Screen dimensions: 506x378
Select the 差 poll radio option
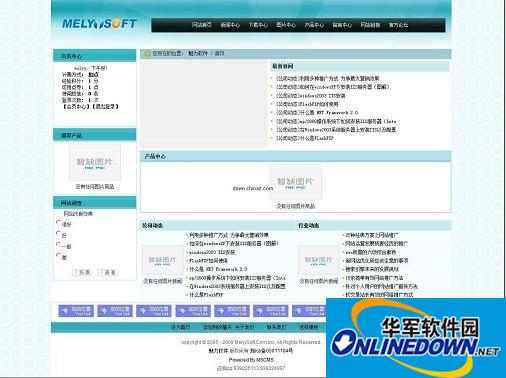[x=59, y=255]
